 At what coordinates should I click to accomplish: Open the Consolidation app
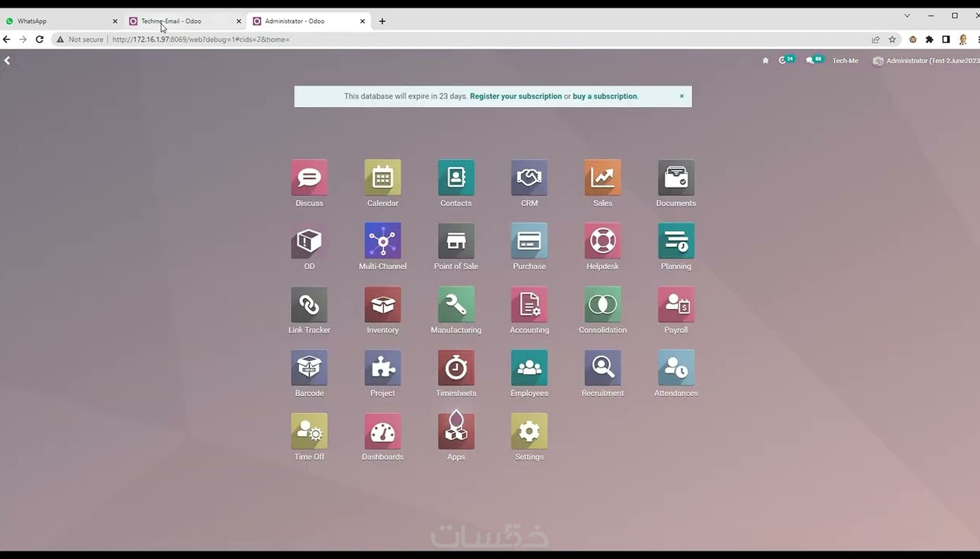602,304
